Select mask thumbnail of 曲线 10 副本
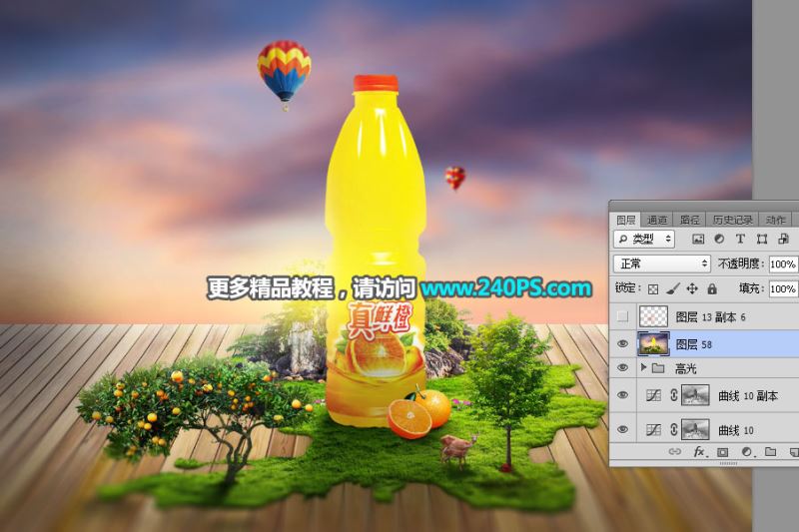 [695, 395]
